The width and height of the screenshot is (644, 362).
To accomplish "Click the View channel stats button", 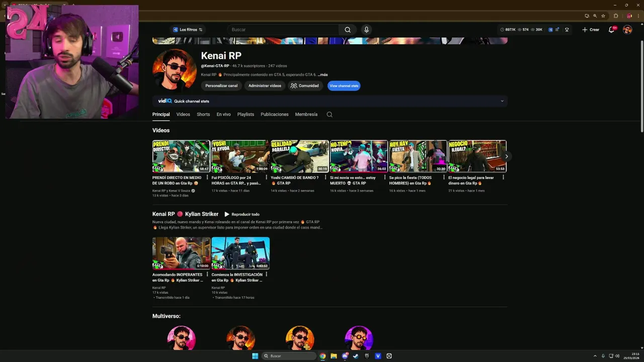I will (344, 85).
